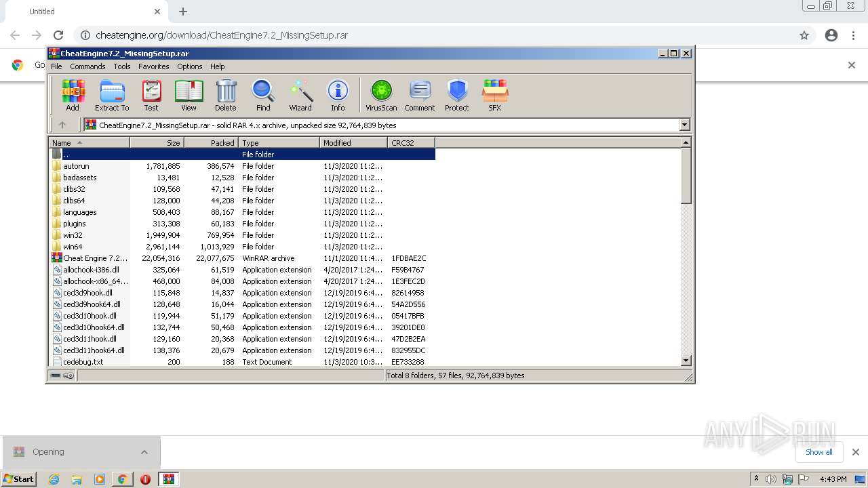
Task: Click the Add toolbar icon
Action: [73, 95]
